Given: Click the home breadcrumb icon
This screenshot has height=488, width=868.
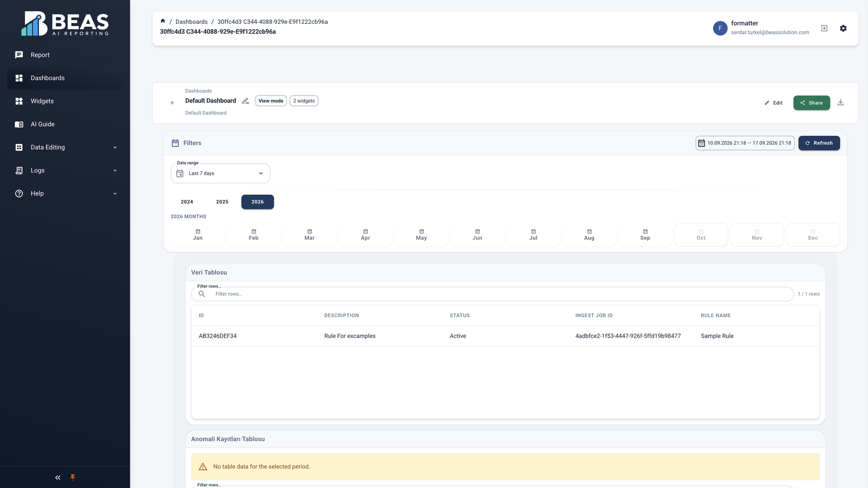Looking at the screenshot, I should coord(163,21).
